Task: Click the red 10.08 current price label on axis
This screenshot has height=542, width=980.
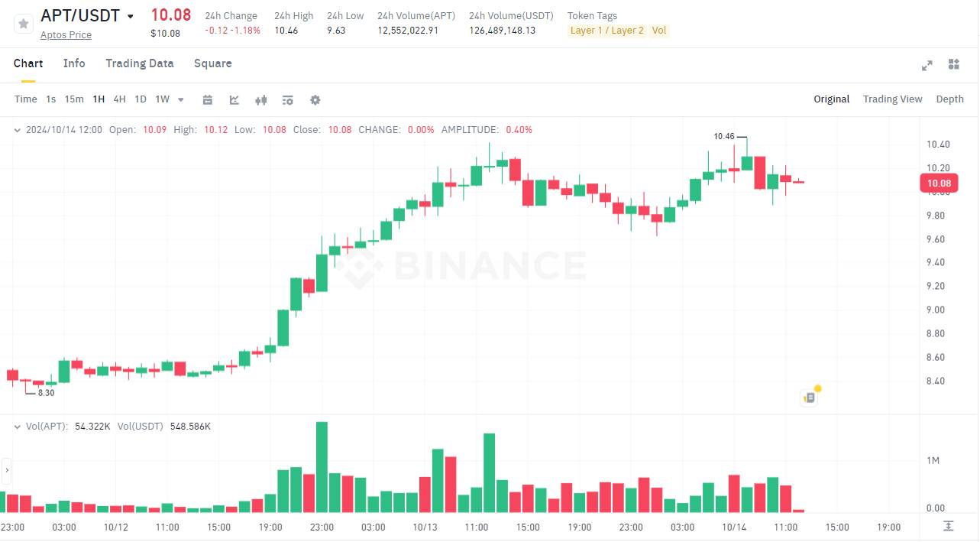Action: click(x=939, y=183)
